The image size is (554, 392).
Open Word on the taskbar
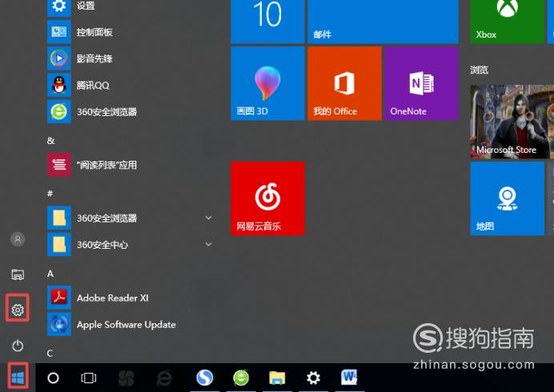(349, 378)
